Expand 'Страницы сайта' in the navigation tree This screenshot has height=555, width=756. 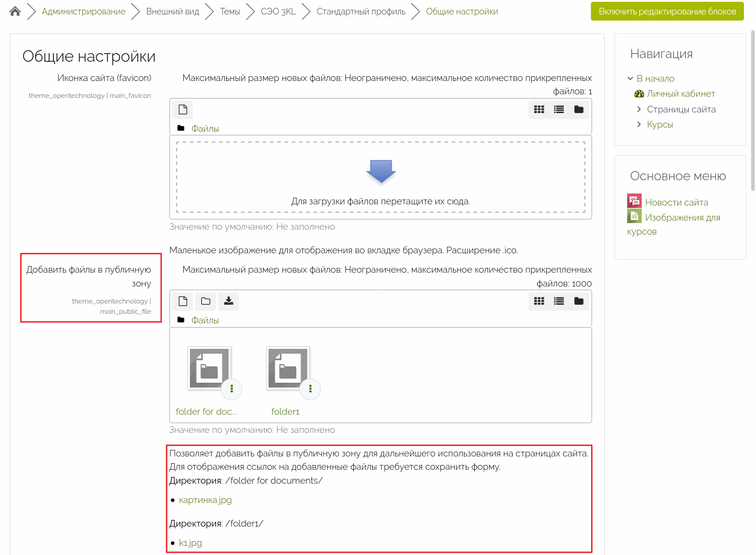click(x=639, y=109)
